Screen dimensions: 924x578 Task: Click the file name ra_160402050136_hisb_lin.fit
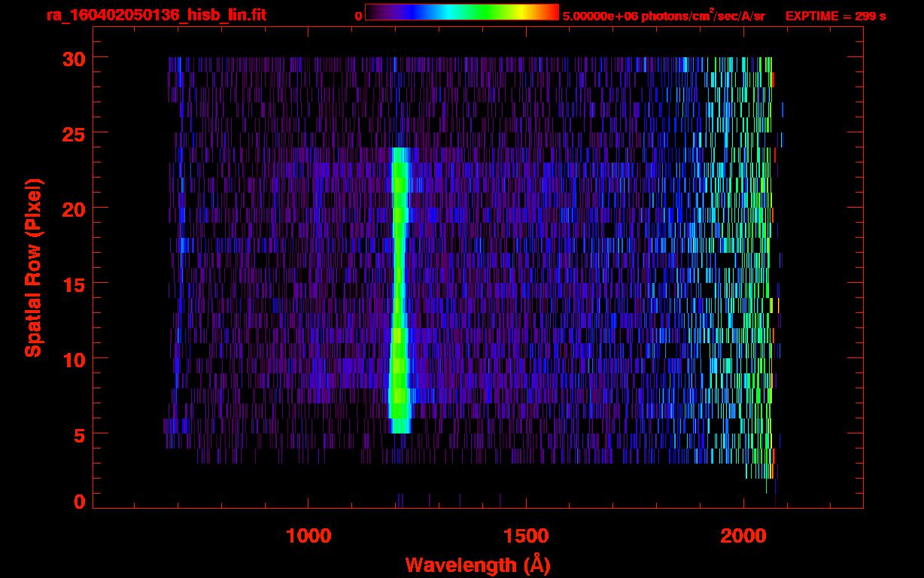(156, 15)
